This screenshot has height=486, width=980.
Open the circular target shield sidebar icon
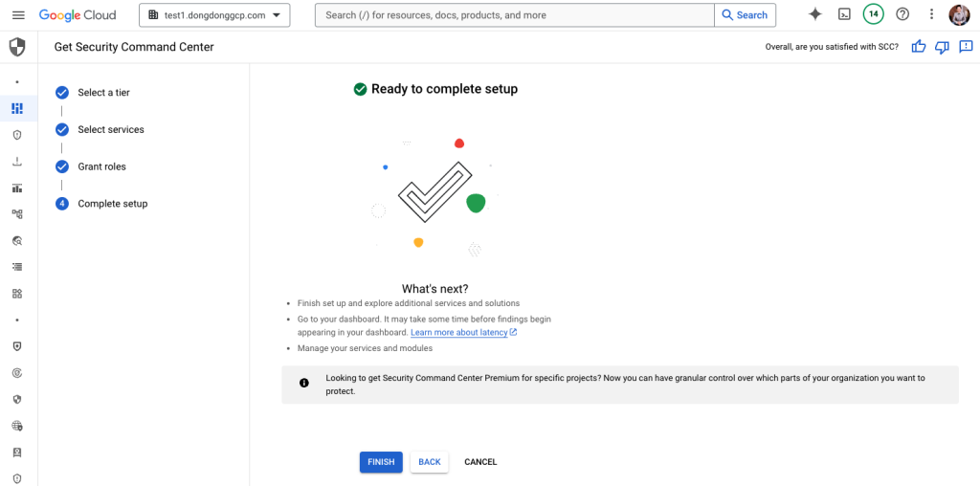click(x=17, y=373)
